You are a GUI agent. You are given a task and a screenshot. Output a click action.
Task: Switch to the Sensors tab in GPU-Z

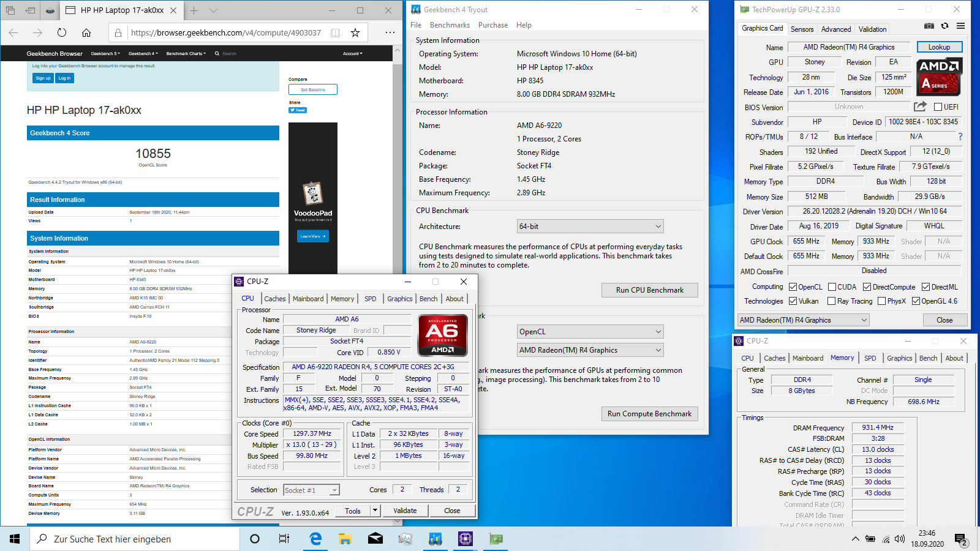802,29
